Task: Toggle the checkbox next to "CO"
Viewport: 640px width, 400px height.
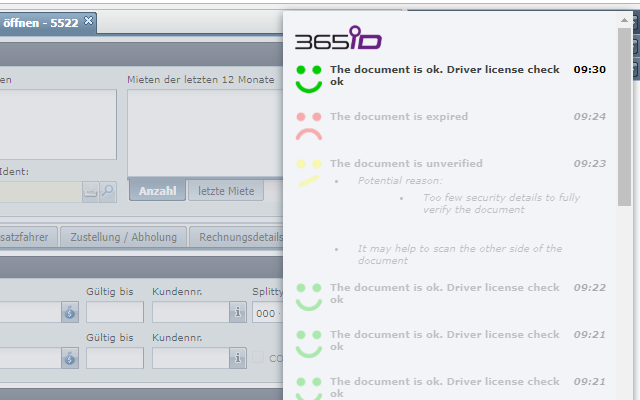Action: point(258,357)
